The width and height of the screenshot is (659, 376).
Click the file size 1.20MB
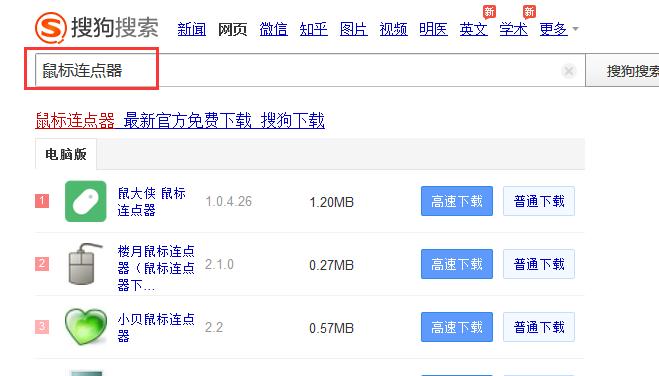[x=332, y=202]
